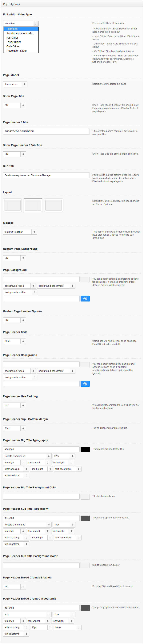Click the Sub Title text input

click(x=46, y=176)
